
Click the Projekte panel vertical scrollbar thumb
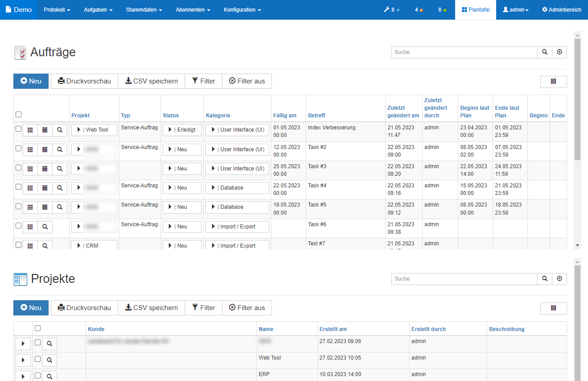pos(578,323)
